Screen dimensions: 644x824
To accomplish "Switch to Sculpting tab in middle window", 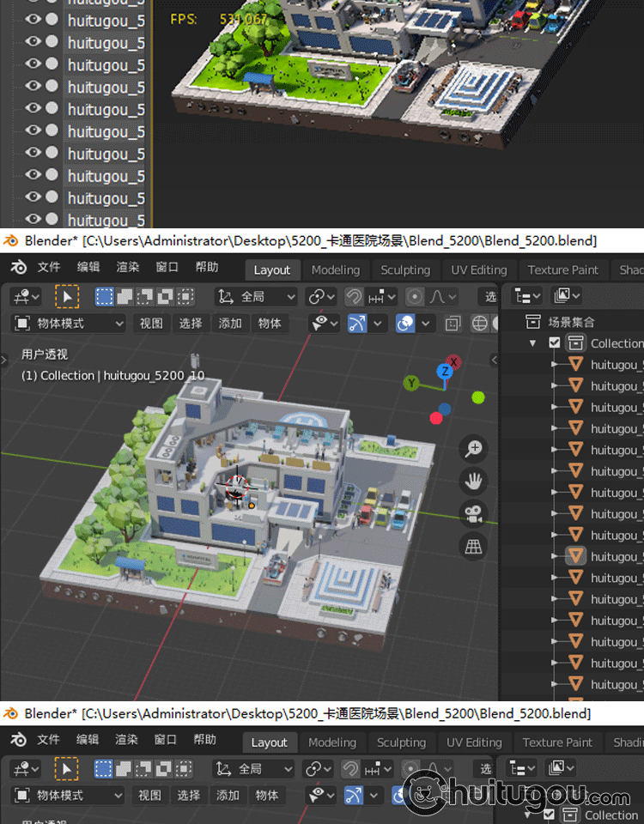I will (x=405, y=270).
